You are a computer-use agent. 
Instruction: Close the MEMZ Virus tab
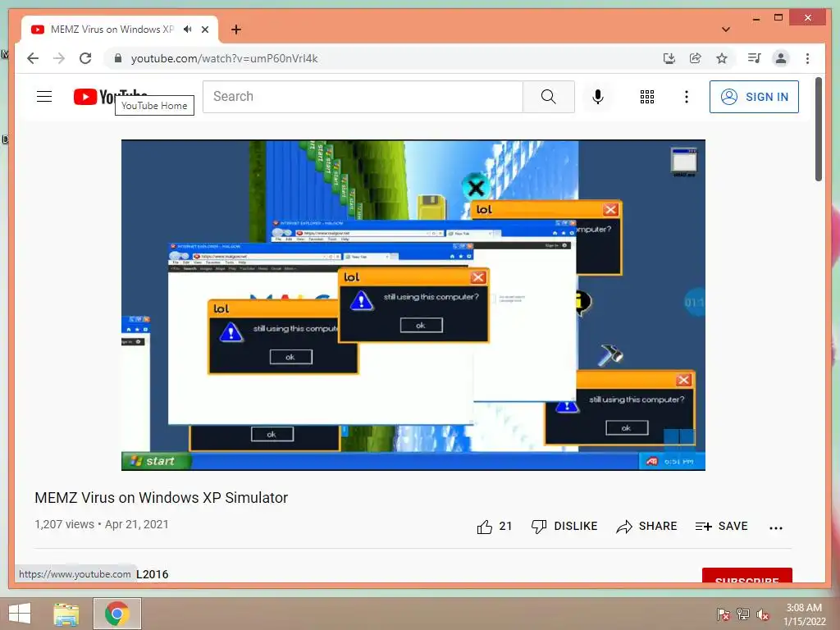point(204,30)
